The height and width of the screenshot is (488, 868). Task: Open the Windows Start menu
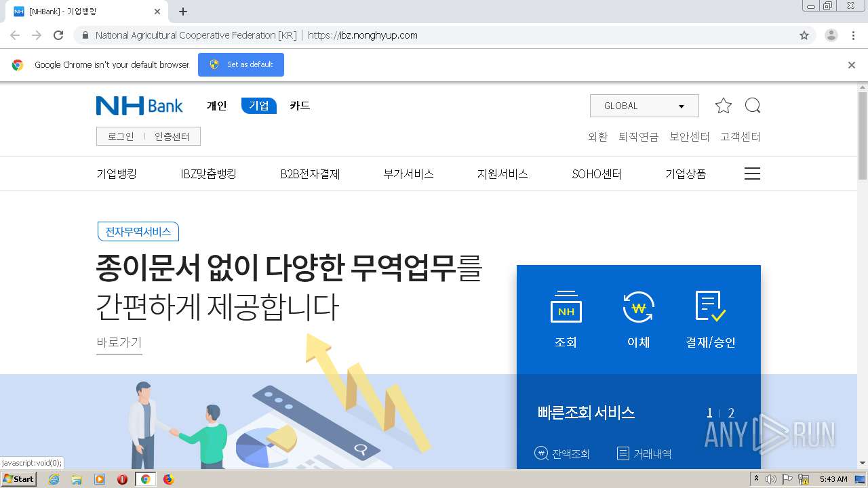[x=18, y=479]
